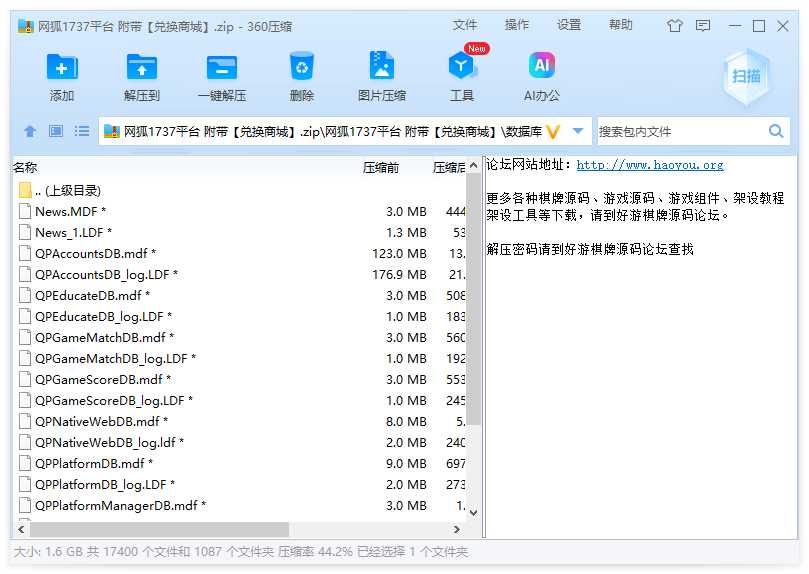The width and height of the screenshot is (809, 574).
Task: Click the 176.9 MB size value
Action: [x=399, y=274]
